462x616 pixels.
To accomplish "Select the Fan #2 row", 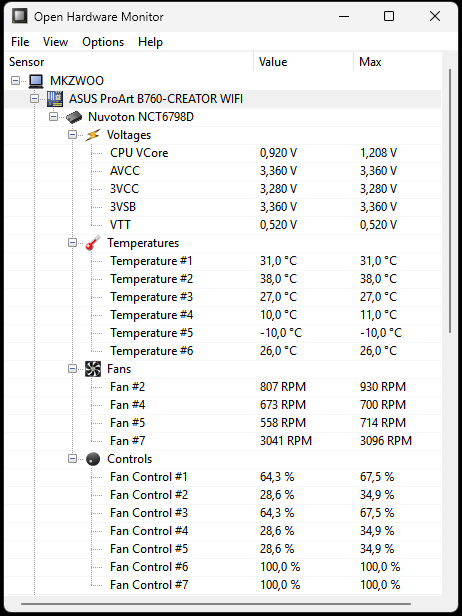I will tap(223, 387).
